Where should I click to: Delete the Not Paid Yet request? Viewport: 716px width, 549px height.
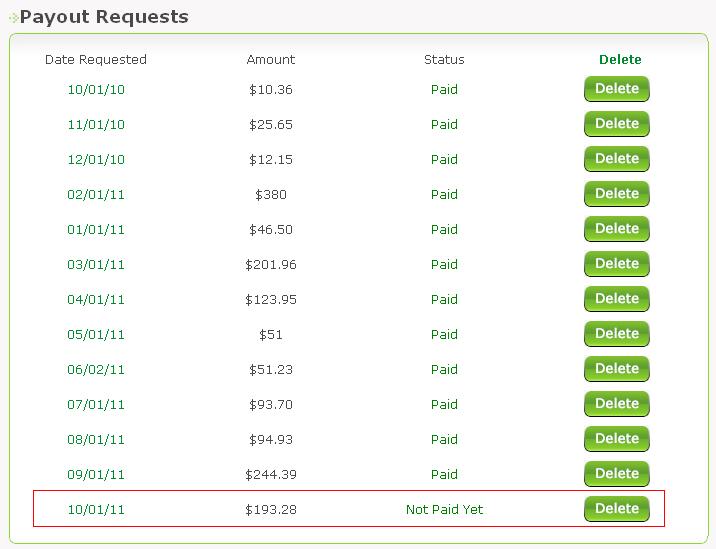pos(616,509)
